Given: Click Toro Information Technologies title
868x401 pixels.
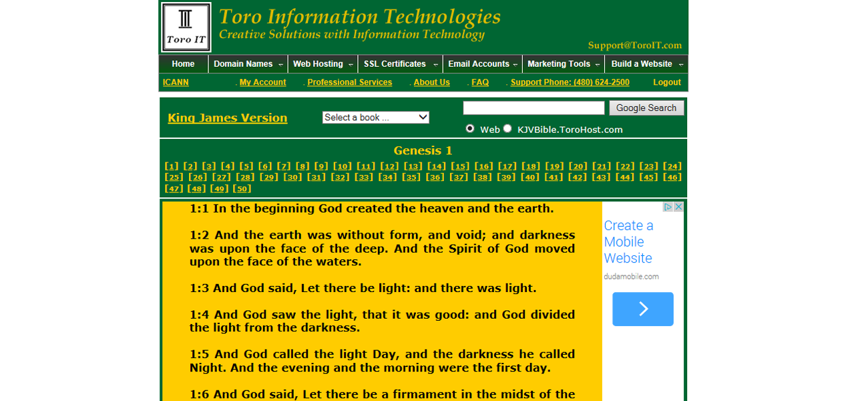Looking at the screenshot, I should pos(360,17).
